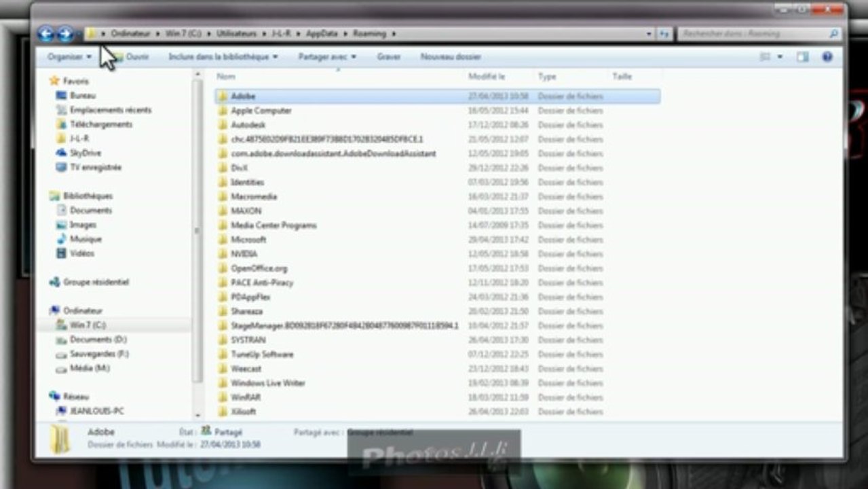Screen dimensions: 868x489
Task: Sort by the Taille column header
Action: pos(622,77)
